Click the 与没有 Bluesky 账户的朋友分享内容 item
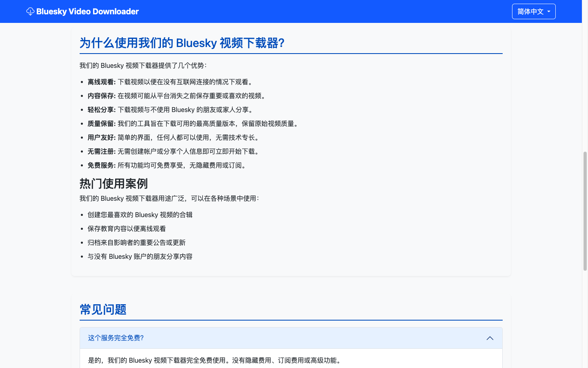The height and width of the screenshot is (368, 588). coord(140,256)
